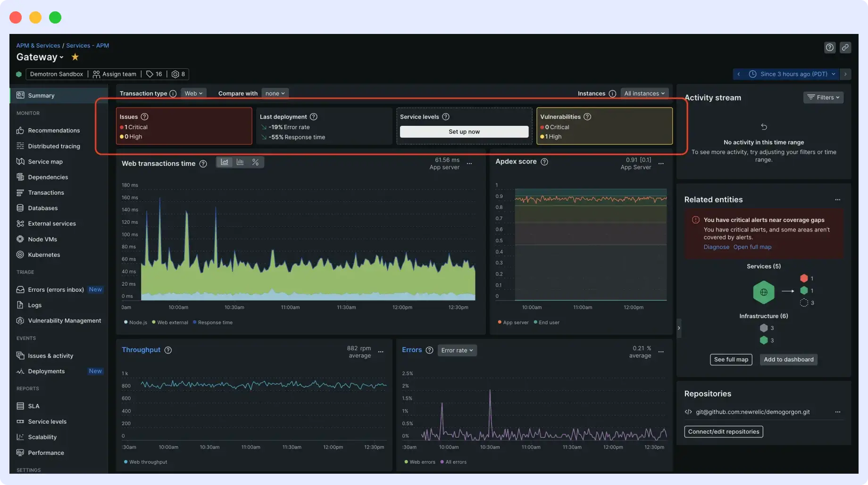Open the Since 3 hours ago time picker

point(793,74)
